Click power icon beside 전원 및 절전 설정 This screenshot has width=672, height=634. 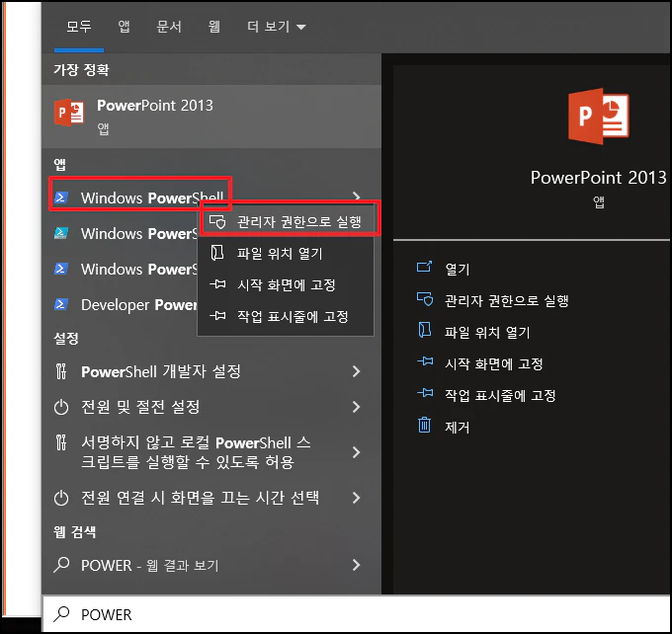click(x=61, y=407)
